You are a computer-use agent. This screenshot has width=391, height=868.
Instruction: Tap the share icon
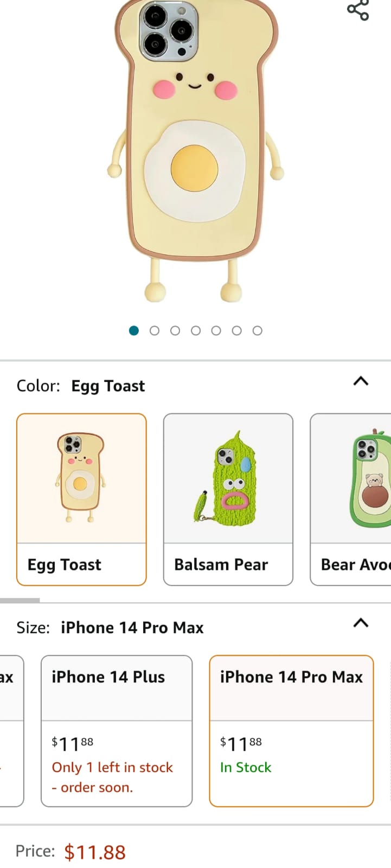coord(358,10)
